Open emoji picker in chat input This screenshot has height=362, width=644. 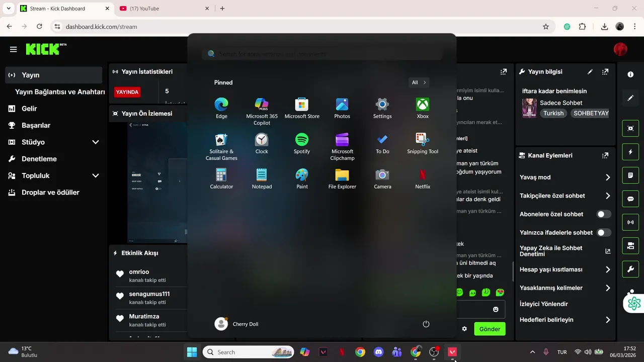pos(496,310)
